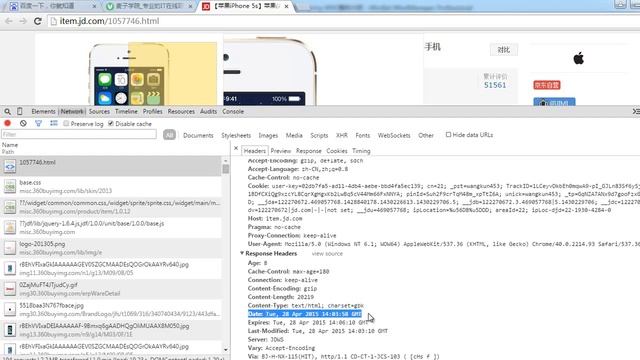Click the network Filter text field
This screenshot has width=640, height=360.
[x=79, y=134]
